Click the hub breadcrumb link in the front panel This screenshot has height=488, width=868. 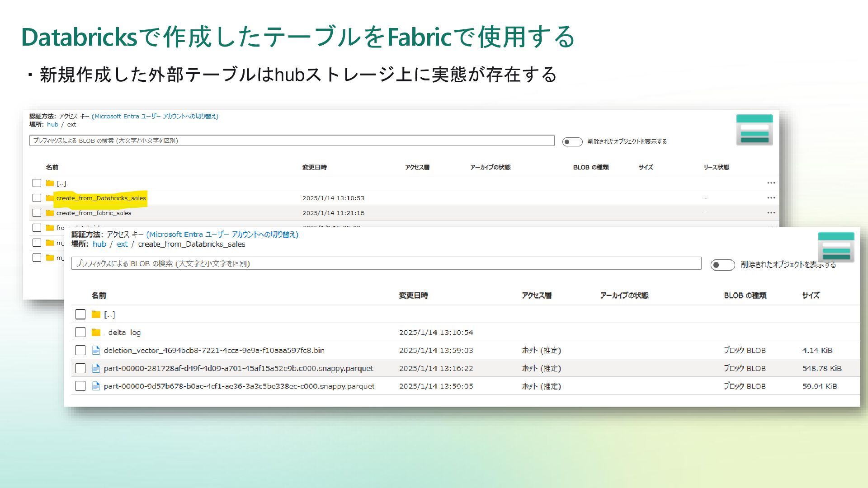99,244
